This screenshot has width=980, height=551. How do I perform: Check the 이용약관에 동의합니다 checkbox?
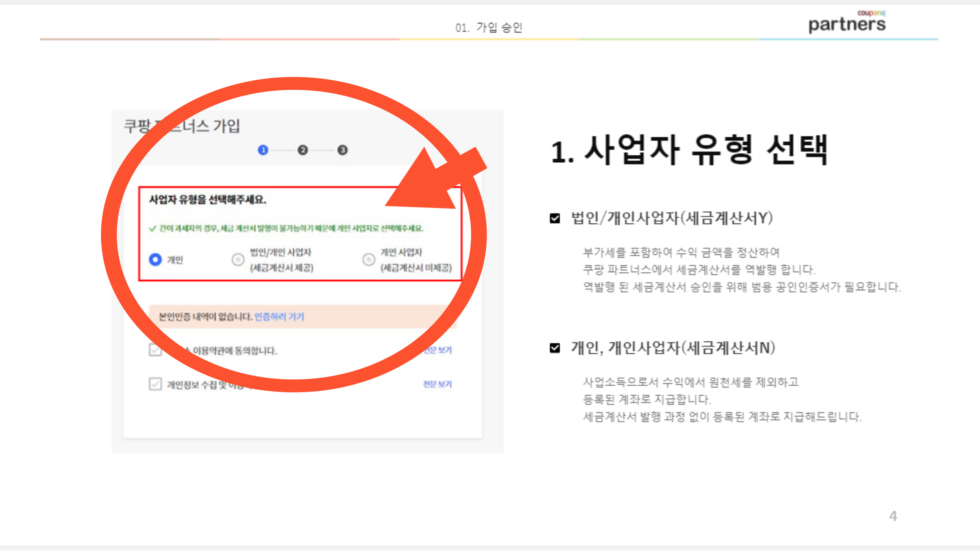coord(155,350)
